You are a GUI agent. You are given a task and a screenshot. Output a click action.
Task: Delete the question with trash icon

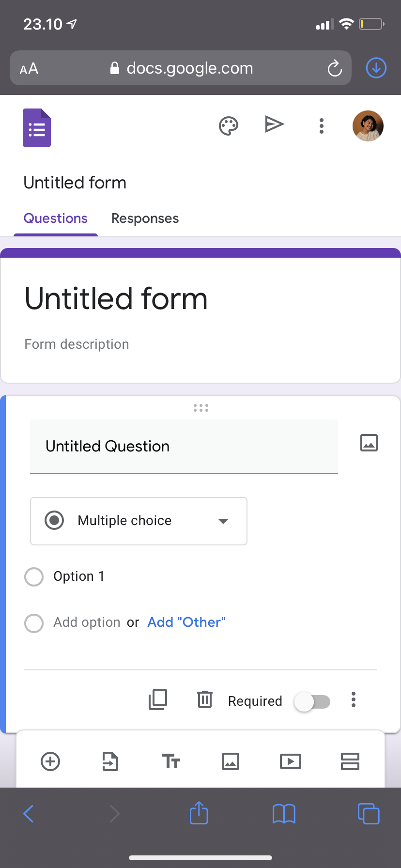[205, 699]
